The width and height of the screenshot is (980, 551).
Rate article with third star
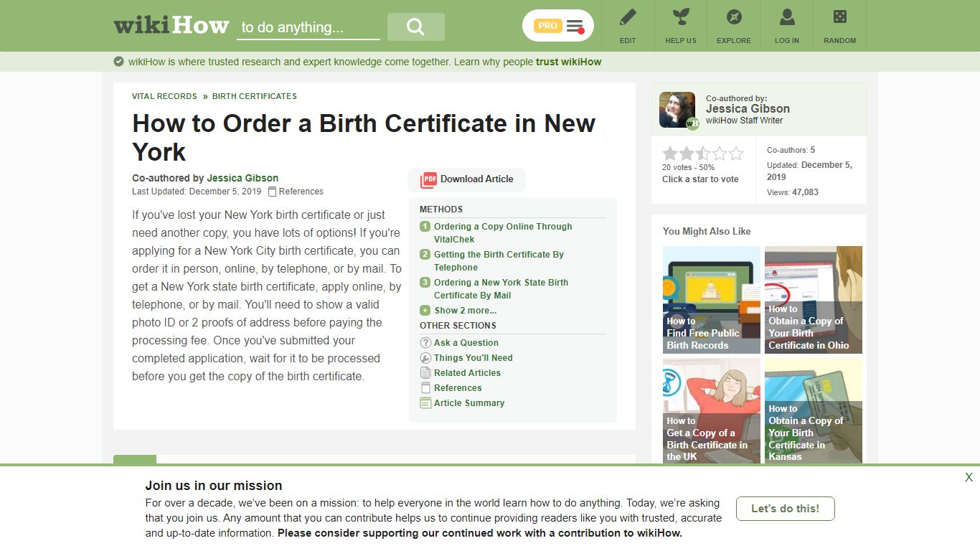tap(703, 154)
